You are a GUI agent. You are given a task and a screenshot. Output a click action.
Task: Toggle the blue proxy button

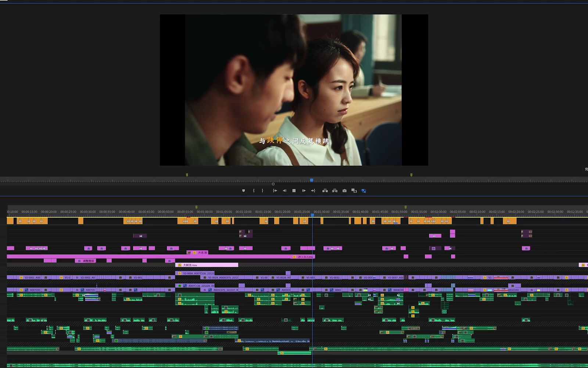pos(364,191)
